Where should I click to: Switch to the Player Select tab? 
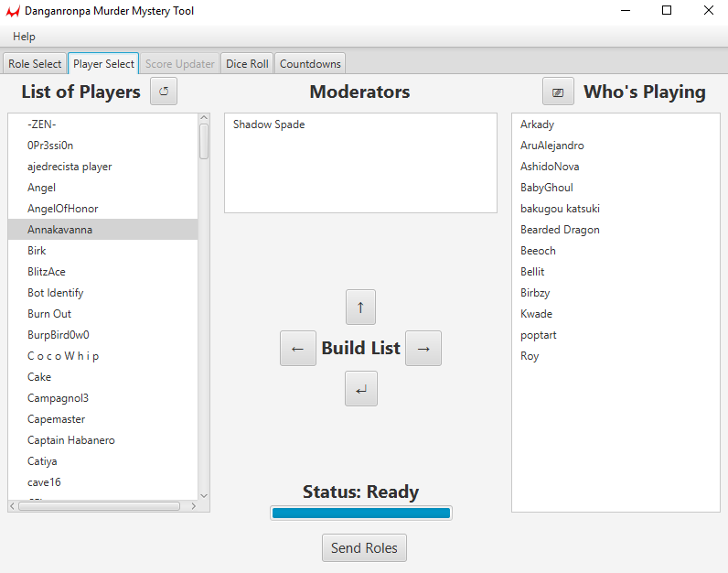(x=103, y=64)
